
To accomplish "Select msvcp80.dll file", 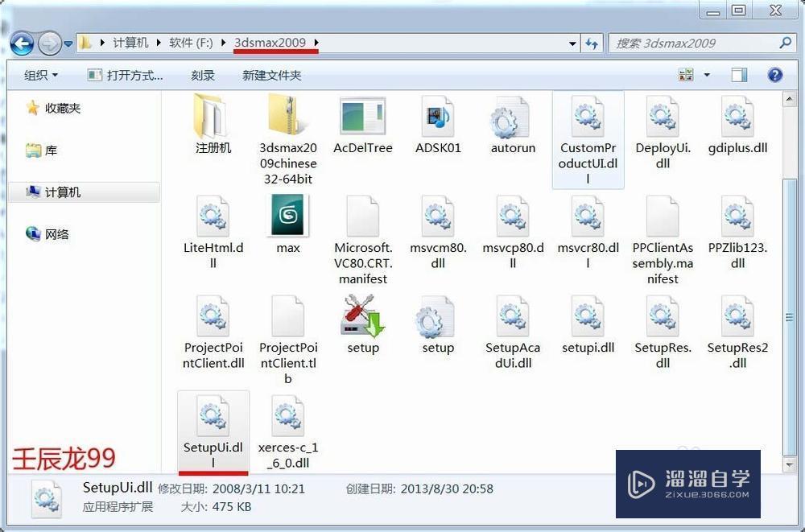I will pos(513,233).
